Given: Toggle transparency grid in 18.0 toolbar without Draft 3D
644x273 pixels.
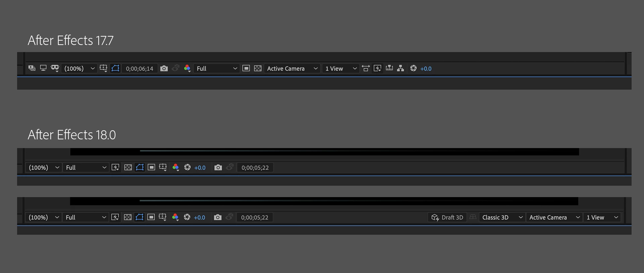Looking at the screenshot, I should (128, 168).
